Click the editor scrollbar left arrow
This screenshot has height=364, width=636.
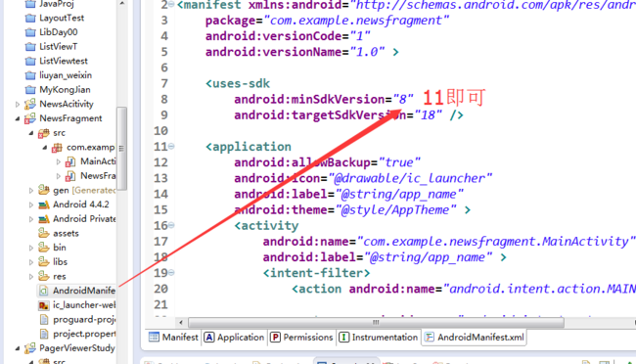(x=181, y=322)
